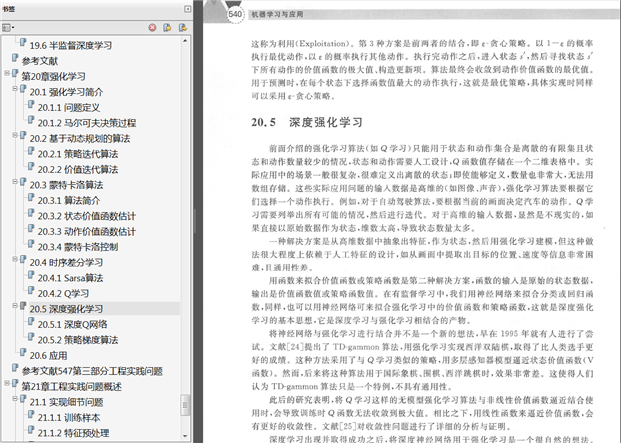Click bookmark icon beside 20.4.1 Sarsa算法
Screen dimensions: 621x443
point(31,275)
